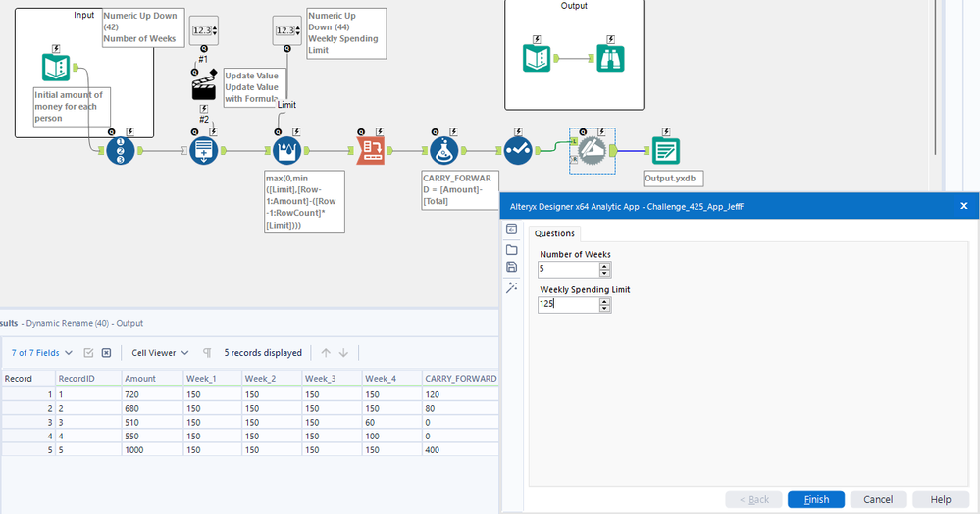This screenshot has height=514, width=980.
Task: Click the Cancel button
Action: 878,499
